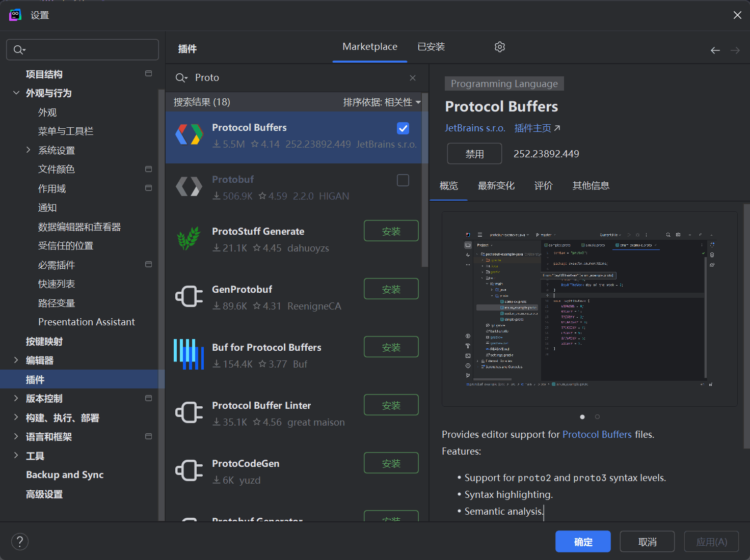Open the 排序依据: 相关性 sort dropdown
Image resolution: width=750 pixels, height=560 pixels.
[382, 102]
